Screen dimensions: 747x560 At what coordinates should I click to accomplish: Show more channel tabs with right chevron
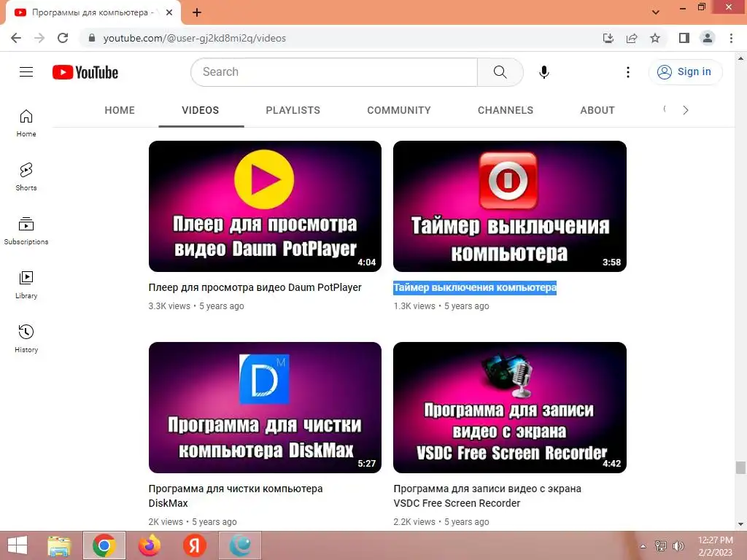[x=686, y=111]
